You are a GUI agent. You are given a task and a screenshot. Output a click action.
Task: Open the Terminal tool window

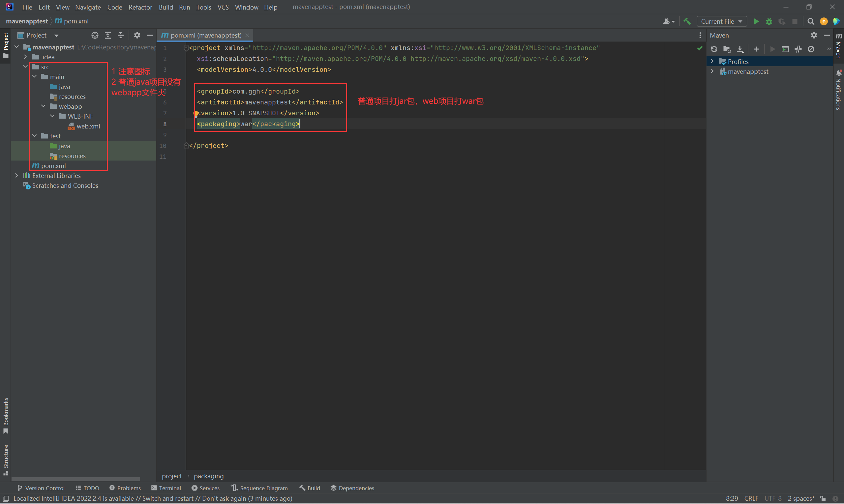(166, 488)
